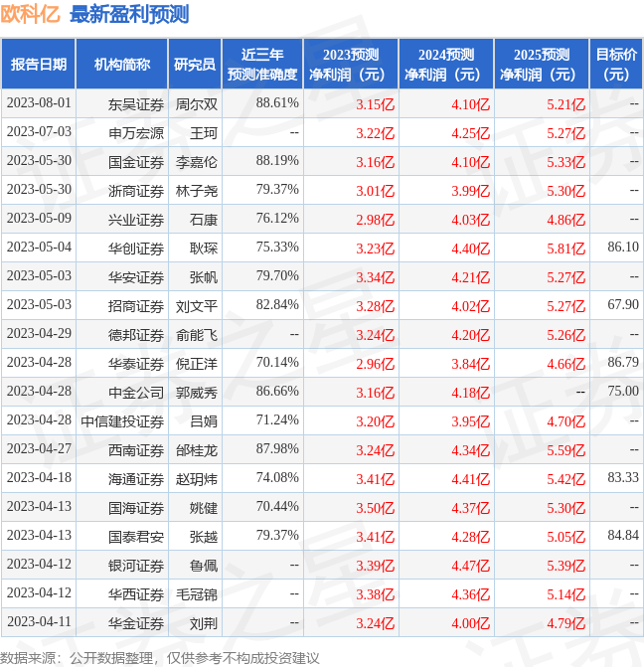Select institution 德邦证券
644x667 pixels.
tap(136, 336)
